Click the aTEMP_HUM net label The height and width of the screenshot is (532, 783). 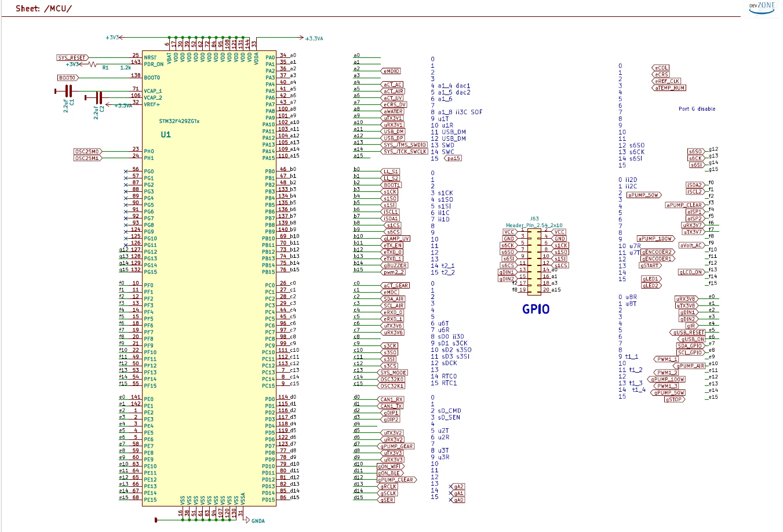click(x=669, y=88)
